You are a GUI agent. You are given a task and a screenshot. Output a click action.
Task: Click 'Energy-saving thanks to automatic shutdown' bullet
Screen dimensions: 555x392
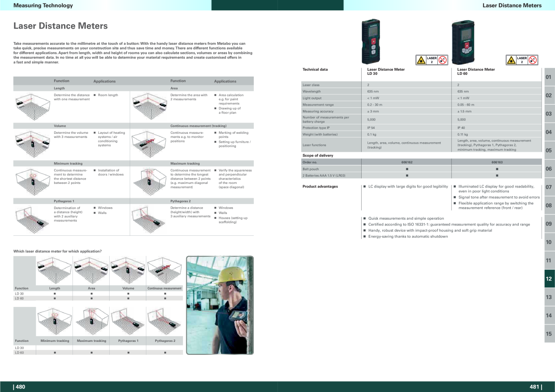(408, 236)
